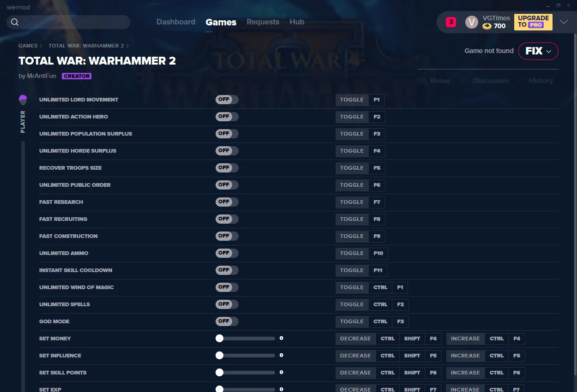Screen dimensions: 577x392
Task: Switch on Unlimited Public Order
Action: [227, 185]
